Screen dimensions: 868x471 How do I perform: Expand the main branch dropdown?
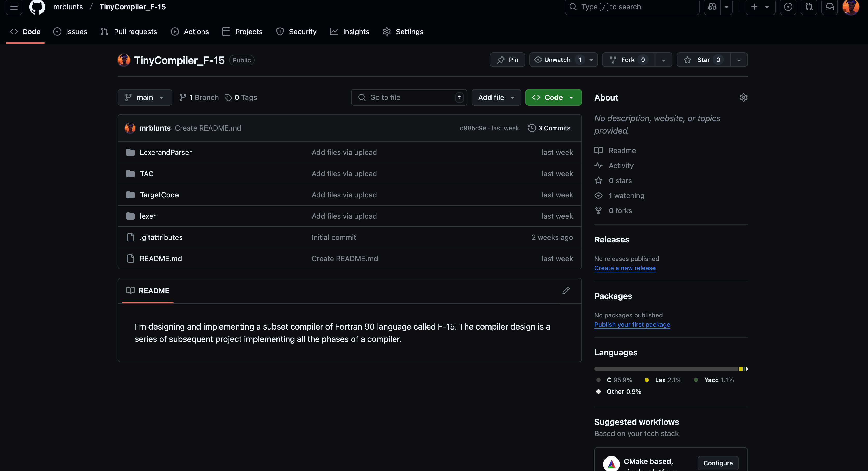[145, 98]
